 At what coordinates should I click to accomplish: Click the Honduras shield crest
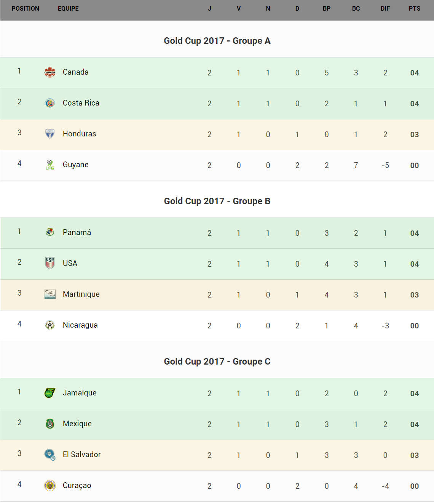50,134
